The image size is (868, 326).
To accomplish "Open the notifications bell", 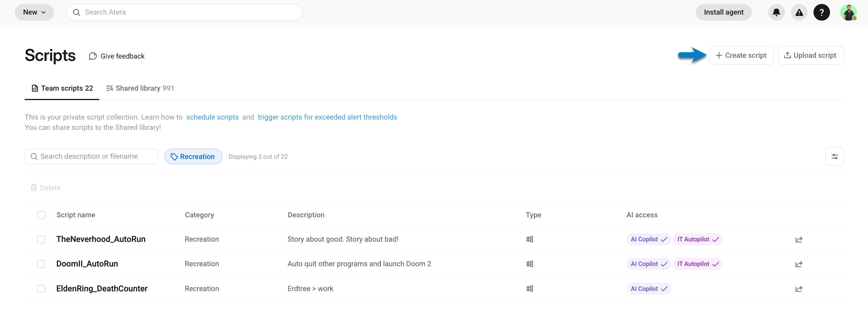I will [x=776, y=13].
